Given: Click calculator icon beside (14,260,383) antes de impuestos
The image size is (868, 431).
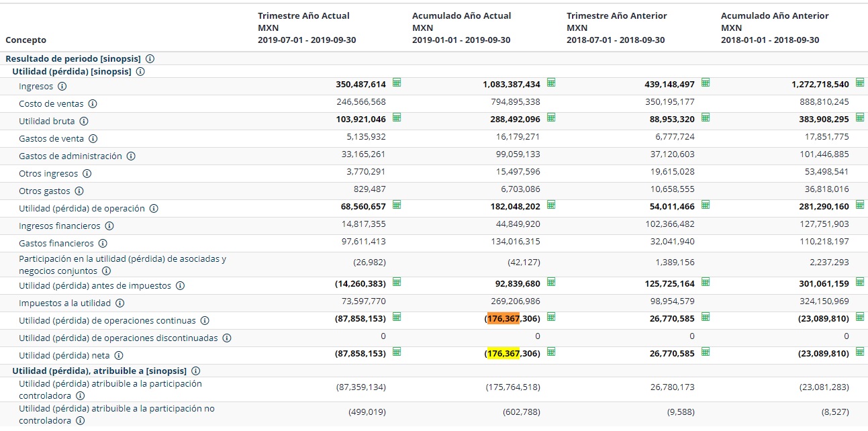Looking at the screenshot, I should [397, 282].
